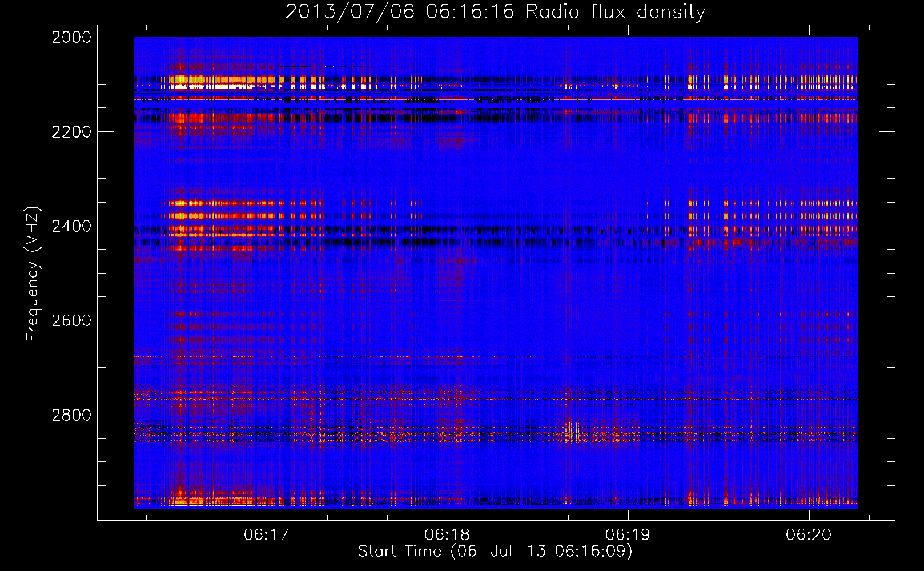Select the "2600" frequency tick label
Viewport: 924px width, 571px height.
tap(71, 320)
